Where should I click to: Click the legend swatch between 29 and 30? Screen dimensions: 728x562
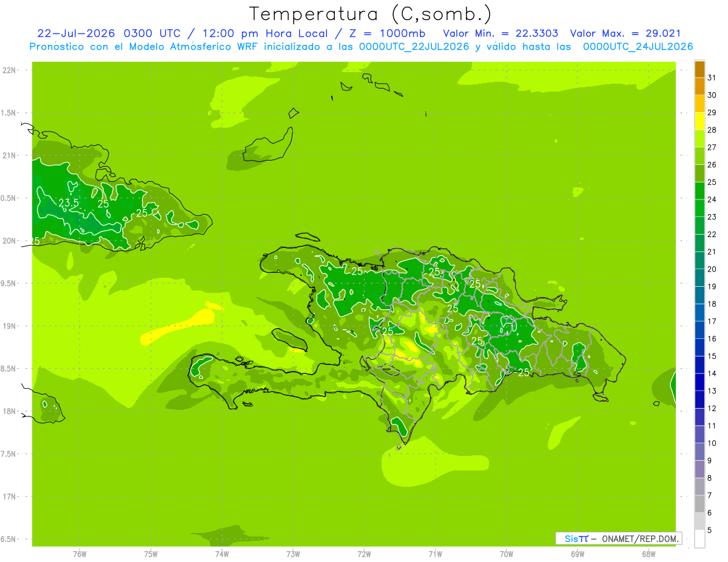[x=699, y=104]
